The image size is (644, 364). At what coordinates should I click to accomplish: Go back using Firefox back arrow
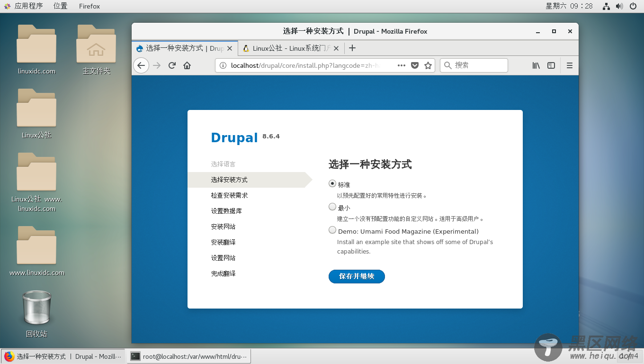141,65
